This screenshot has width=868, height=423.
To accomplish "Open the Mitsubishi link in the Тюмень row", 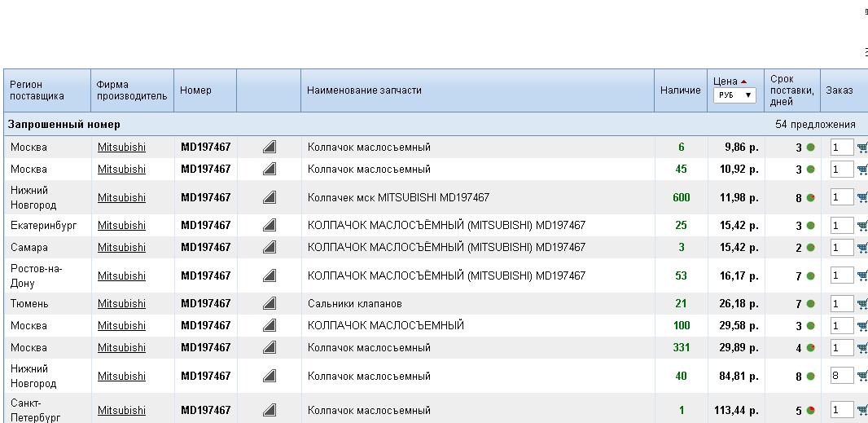I will coord(121,304).
